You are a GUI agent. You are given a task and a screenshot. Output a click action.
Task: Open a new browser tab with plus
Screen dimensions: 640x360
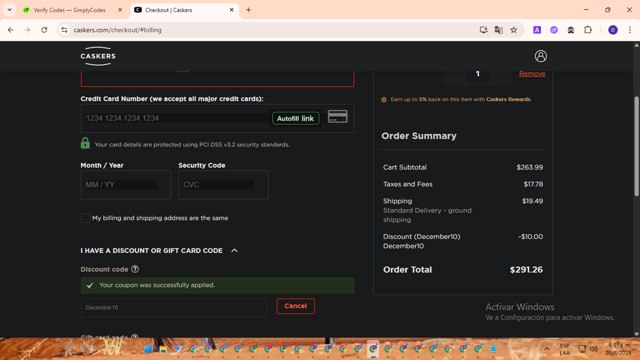point(248,10)
